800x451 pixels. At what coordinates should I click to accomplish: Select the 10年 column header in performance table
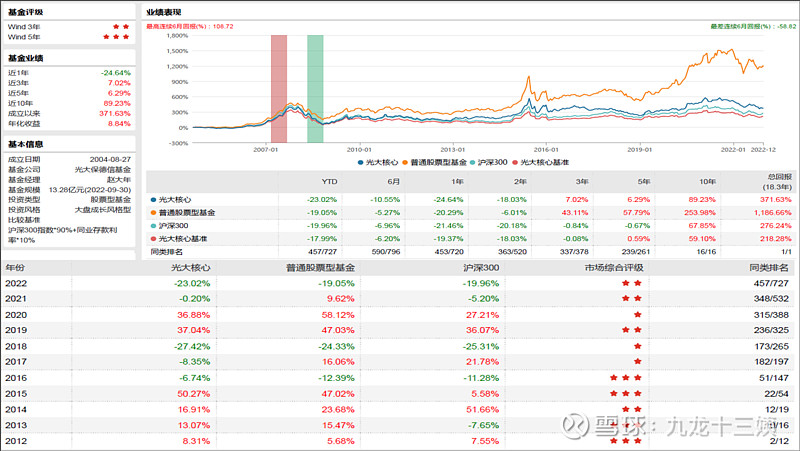coord(707,182)
